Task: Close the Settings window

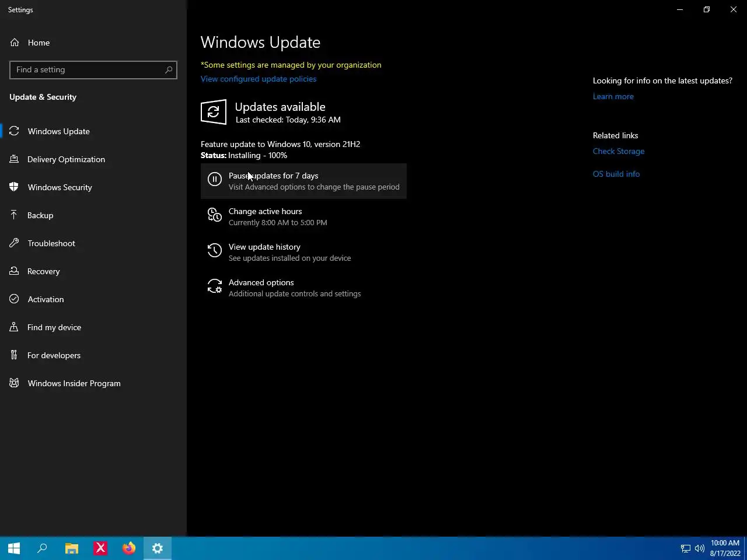Action: [734, 9]
